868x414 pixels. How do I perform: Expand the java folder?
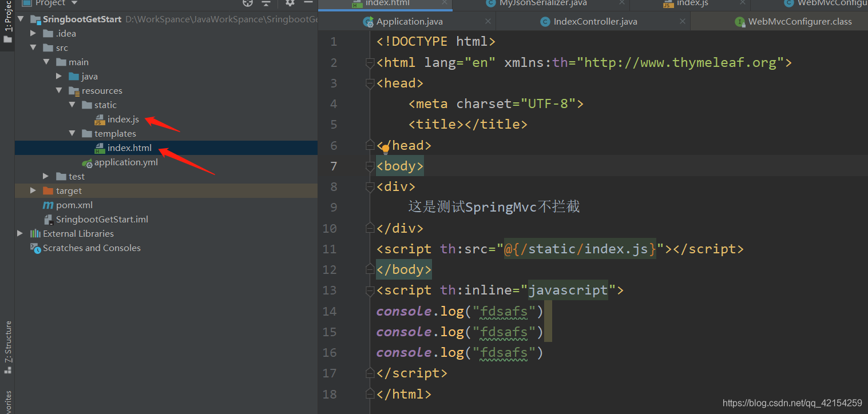coord(60,77)
